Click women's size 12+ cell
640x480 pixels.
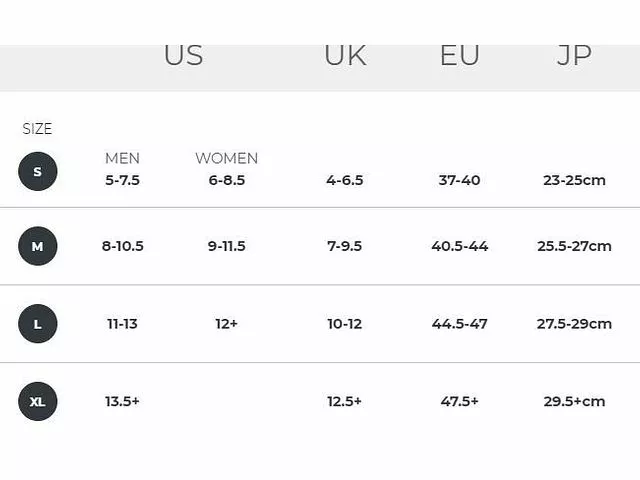point(226,324)
